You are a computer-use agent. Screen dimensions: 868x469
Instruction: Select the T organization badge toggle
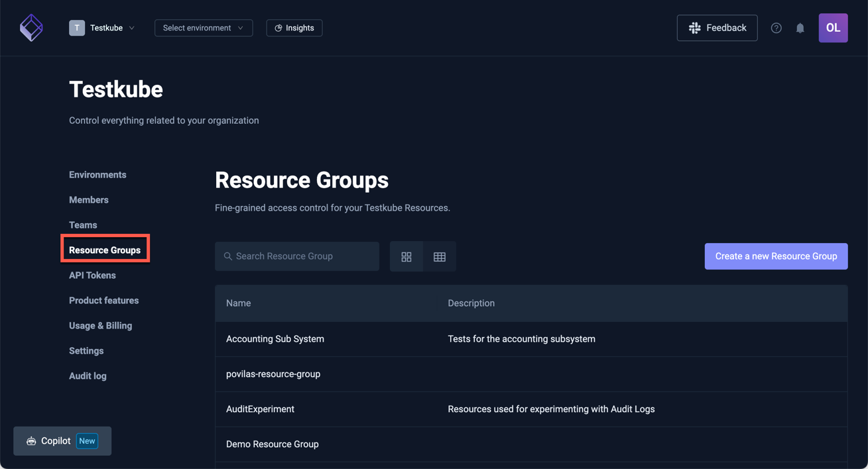[x=77, y=27]
